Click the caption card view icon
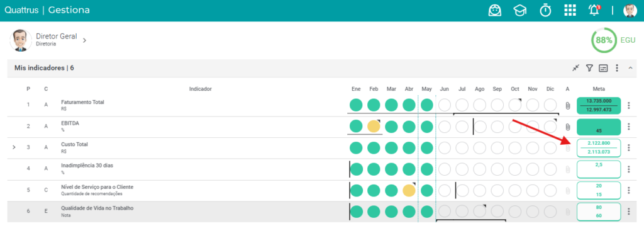Image resolution: width=644 pixels, height=233 pixels. (603, 68)
